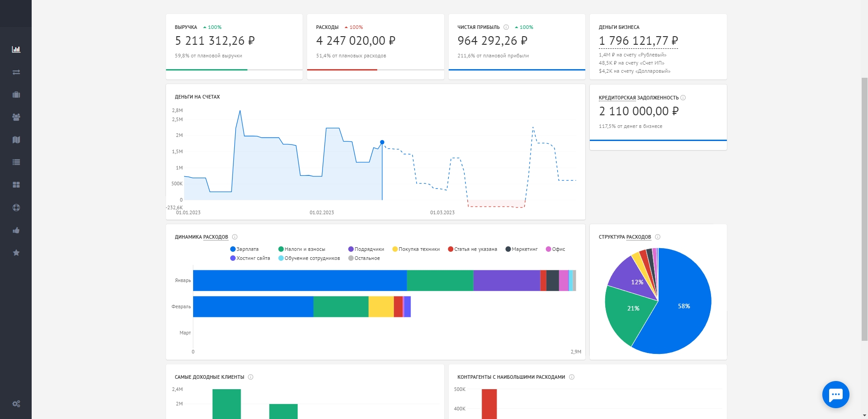Image resolution: width=868 pixels, height=419 pixels.
Task: Click info icon beside Структура расходов
Action: point(658,237)
